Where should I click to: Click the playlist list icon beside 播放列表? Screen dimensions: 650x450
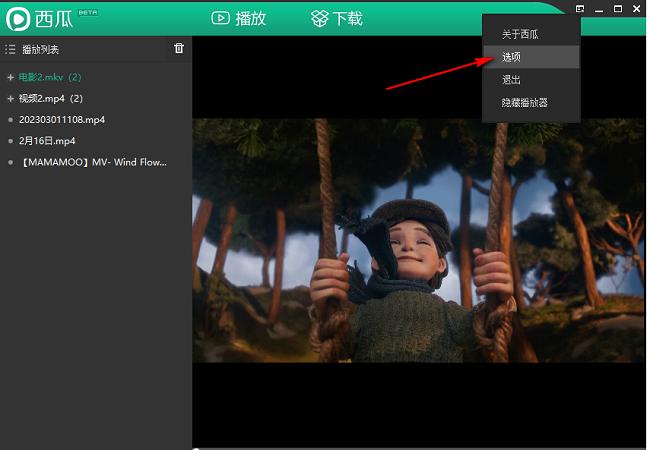click(x=10, y=49)
